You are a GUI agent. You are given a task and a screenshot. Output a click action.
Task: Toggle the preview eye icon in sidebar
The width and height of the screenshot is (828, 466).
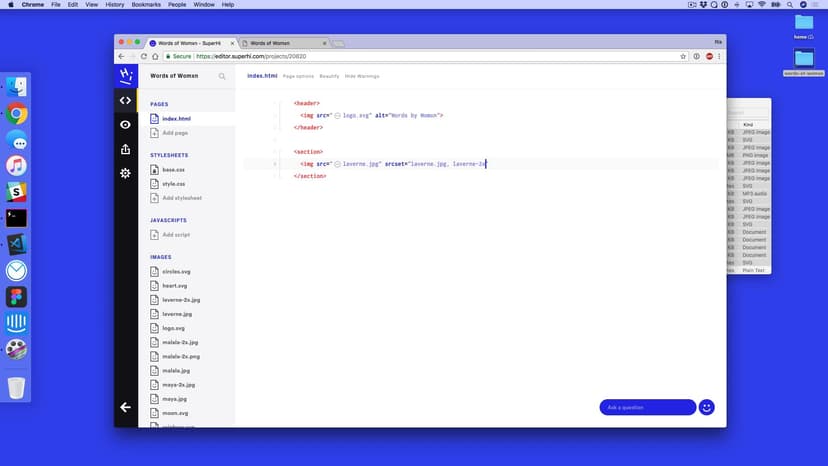125,125
